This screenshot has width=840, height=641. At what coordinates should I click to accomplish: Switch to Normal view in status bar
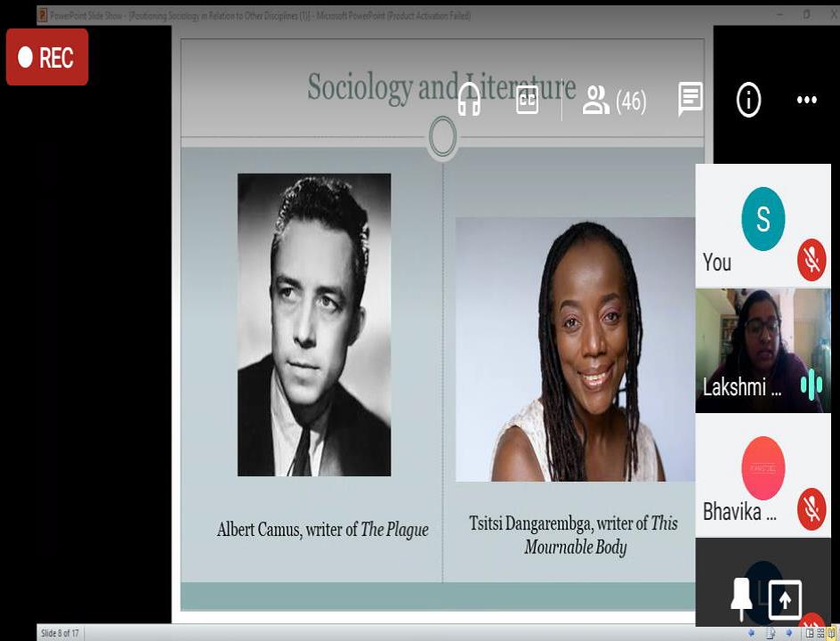(x=810, y=633)
